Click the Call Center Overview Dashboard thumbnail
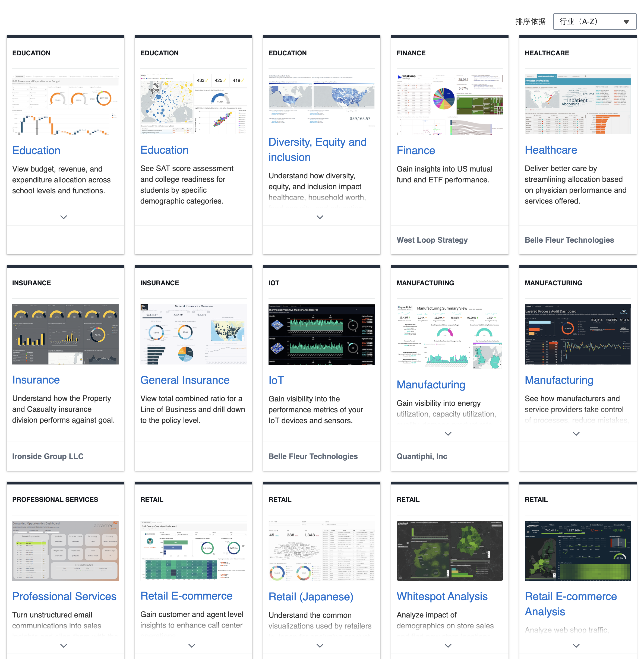 (x=194, y=550)
